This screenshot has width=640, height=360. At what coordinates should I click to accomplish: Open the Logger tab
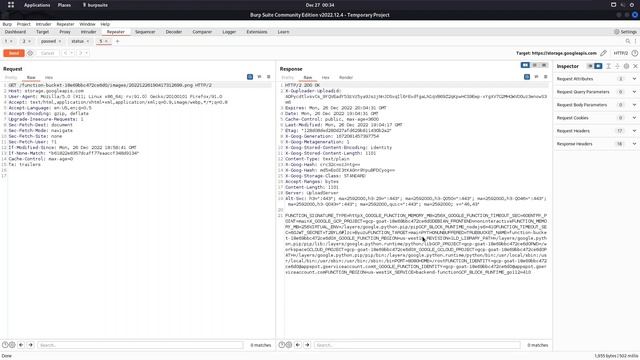click(229, 32)
